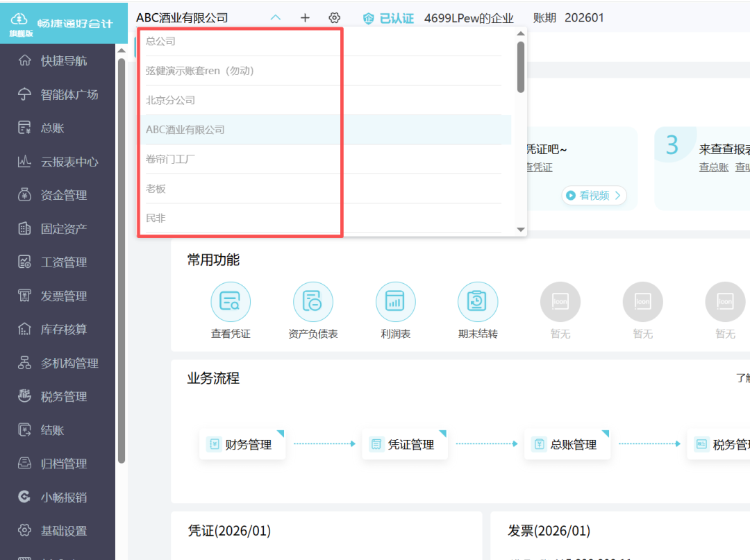
Task: Select 固定资产 in the left sidebar
Action: click(58, 228)
